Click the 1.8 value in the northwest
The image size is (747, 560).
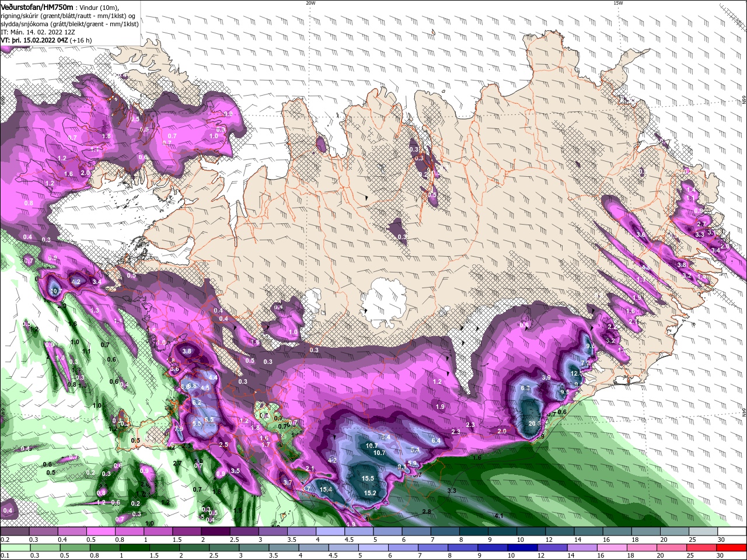click(106, 136)
